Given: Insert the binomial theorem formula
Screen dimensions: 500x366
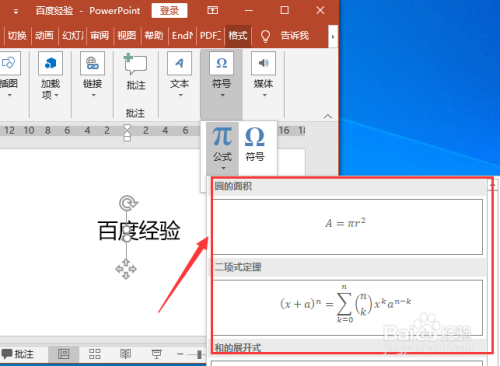Looking at the screenshot, I should click(348, 308).
